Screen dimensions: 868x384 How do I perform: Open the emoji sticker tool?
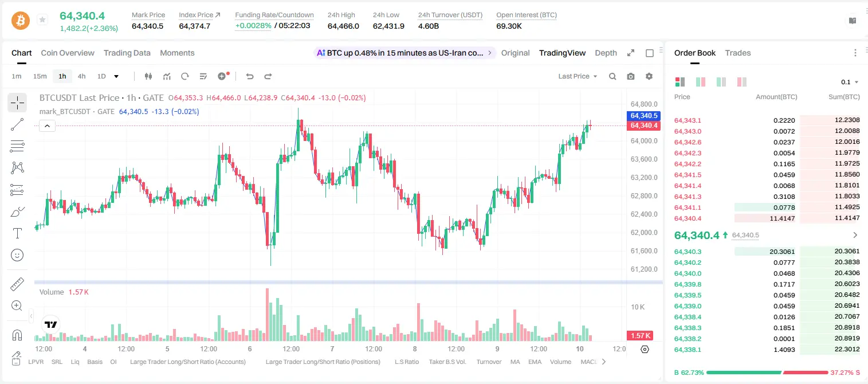pos(17,255)
